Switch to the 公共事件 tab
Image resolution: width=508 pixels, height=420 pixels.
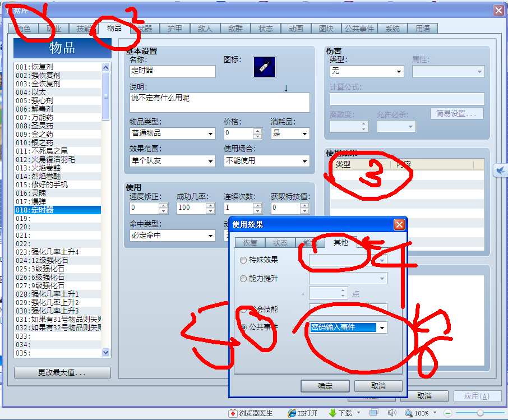click(x=359, y=29)
